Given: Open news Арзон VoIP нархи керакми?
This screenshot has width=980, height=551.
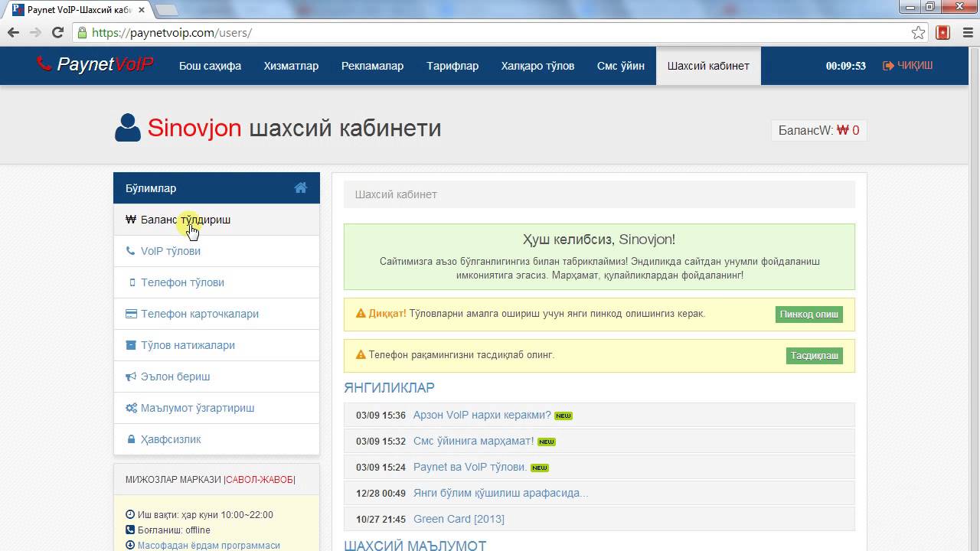Looking at the screenshot, I should pos(482,416).
